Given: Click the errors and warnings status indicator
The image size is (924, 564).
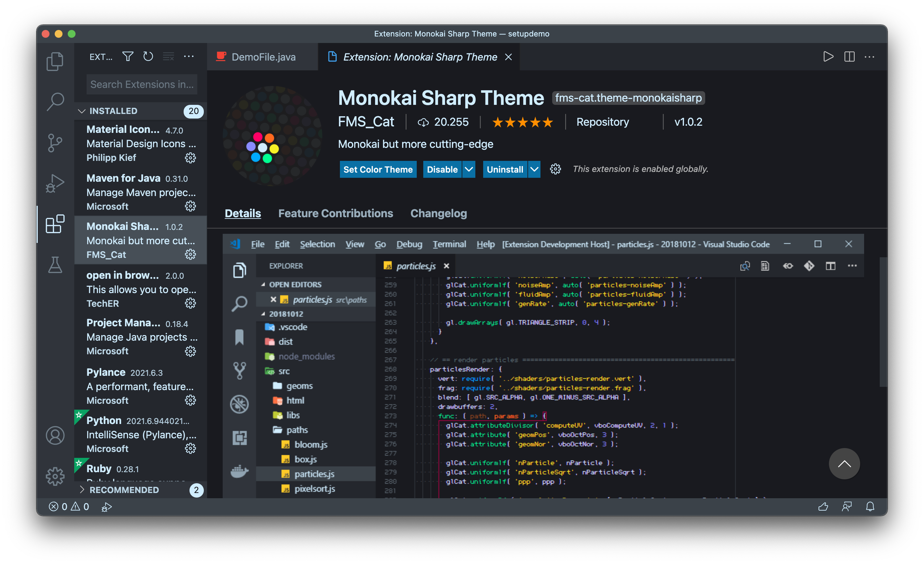Looking at the screenshot, I should pyautogui.click(x=69, y=507).
